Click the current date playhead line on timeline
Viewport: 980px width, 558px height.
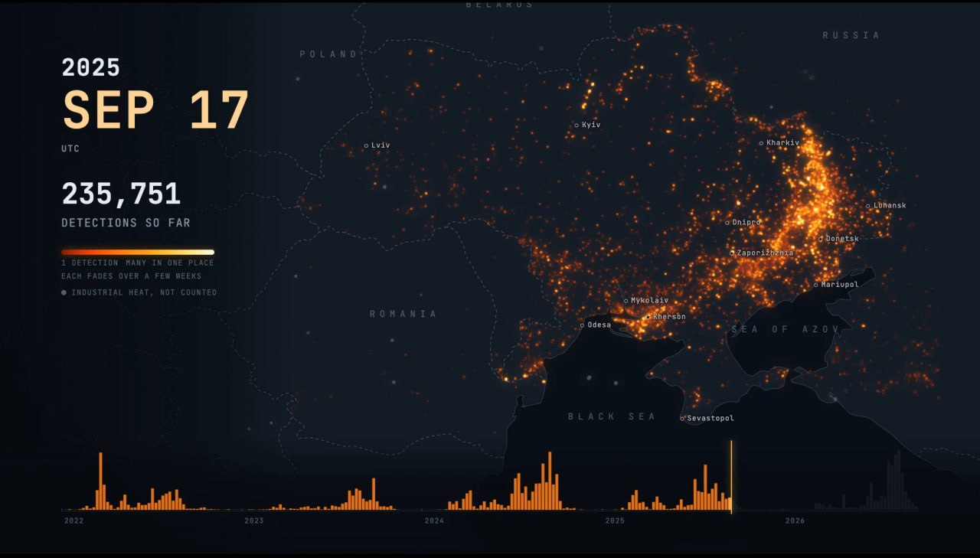click(731, 476)
